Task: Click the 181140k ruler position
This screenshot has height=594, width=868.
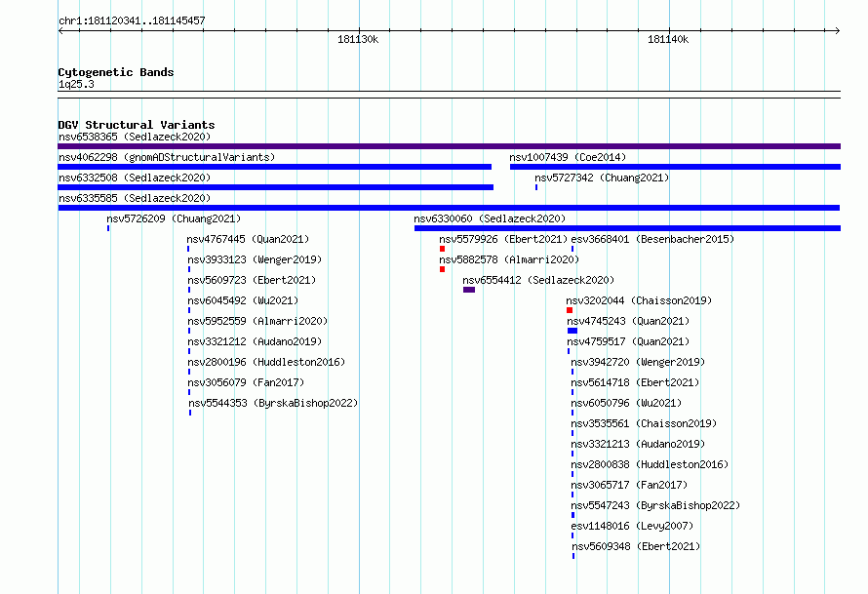Action: 668,39
